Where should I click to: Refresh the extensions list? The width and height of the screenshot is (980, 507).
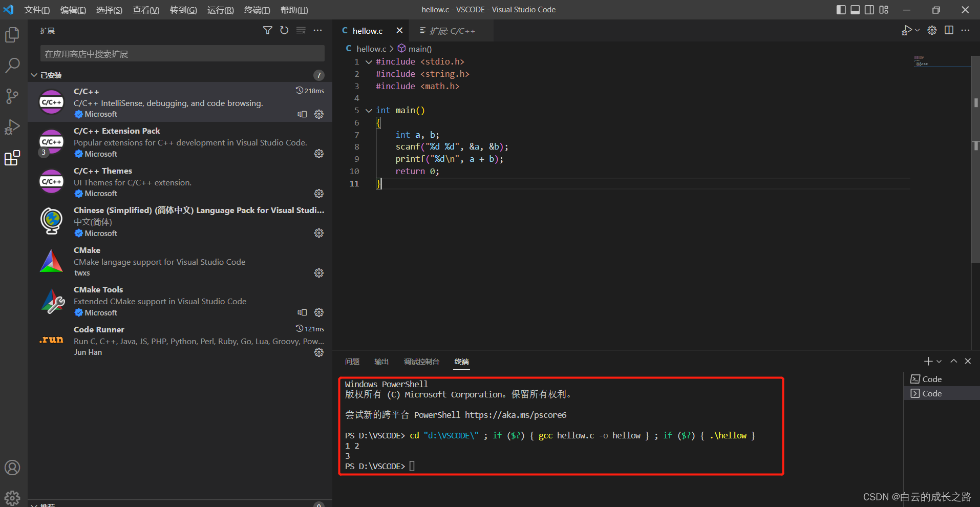pos(284,31)
